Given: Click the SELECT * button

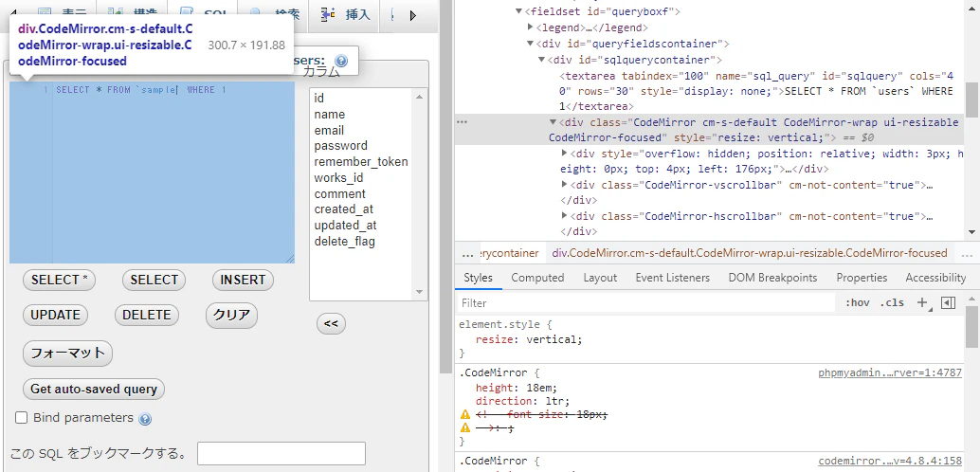Looking at the screenshot, I should [x=60, y=281].
